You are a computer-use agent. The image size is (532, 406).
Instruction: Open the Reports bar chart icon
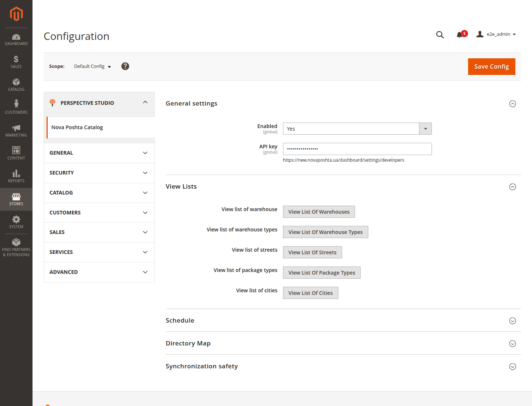coord(16,176)
